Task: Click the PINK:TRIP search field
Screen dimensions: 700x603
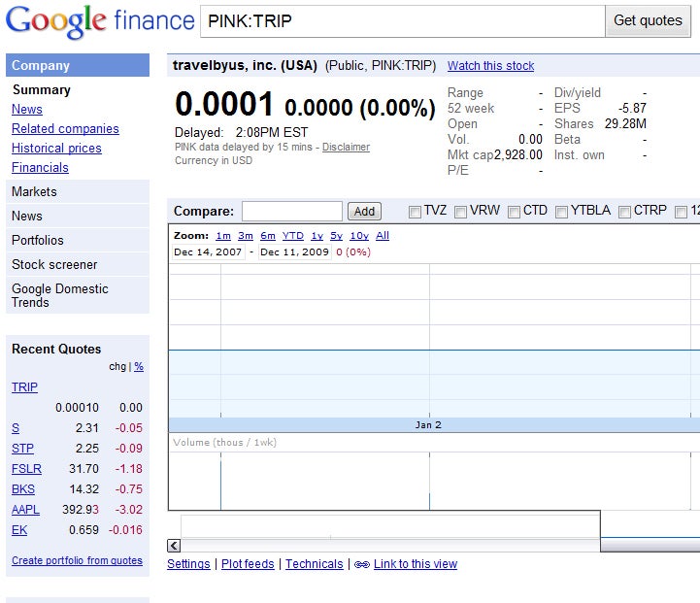Action: click(x=403, y=21)
